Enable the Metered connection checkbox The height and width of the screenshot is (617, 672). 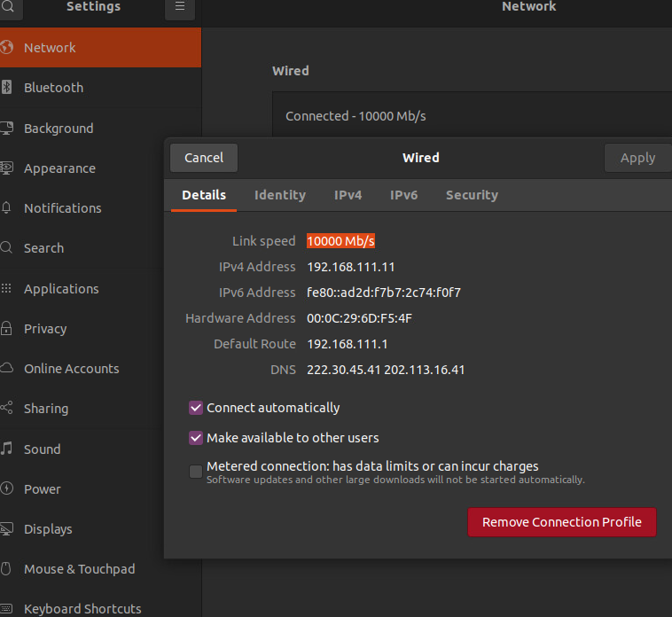[196, 472]
